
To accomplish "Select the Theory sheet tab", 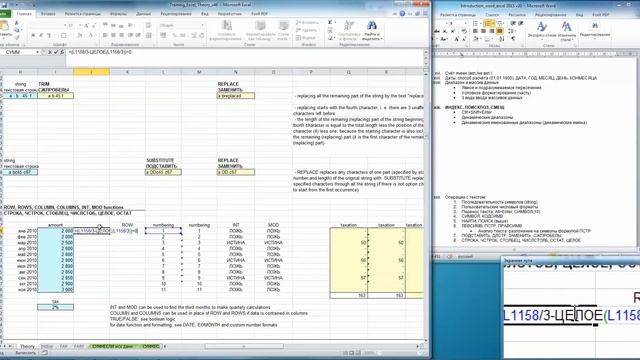I will (27, 346).
